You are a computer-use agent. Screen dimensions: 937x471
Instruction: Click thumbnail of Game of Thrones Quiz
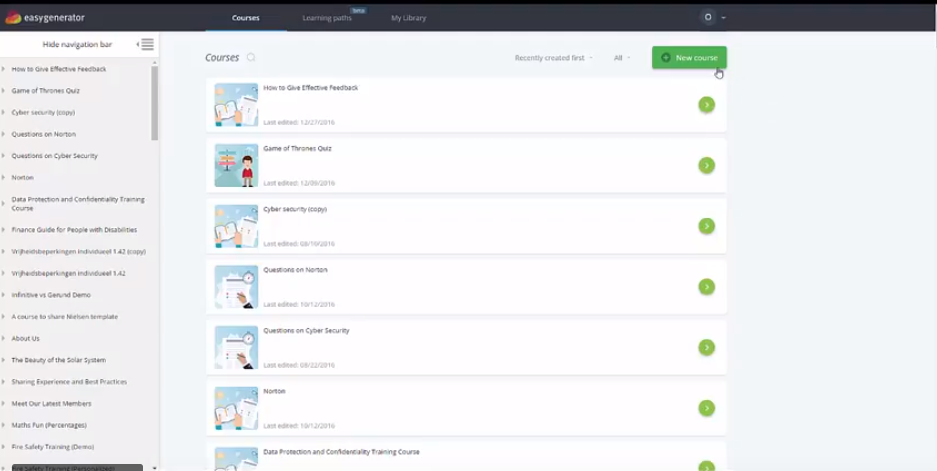236,166
